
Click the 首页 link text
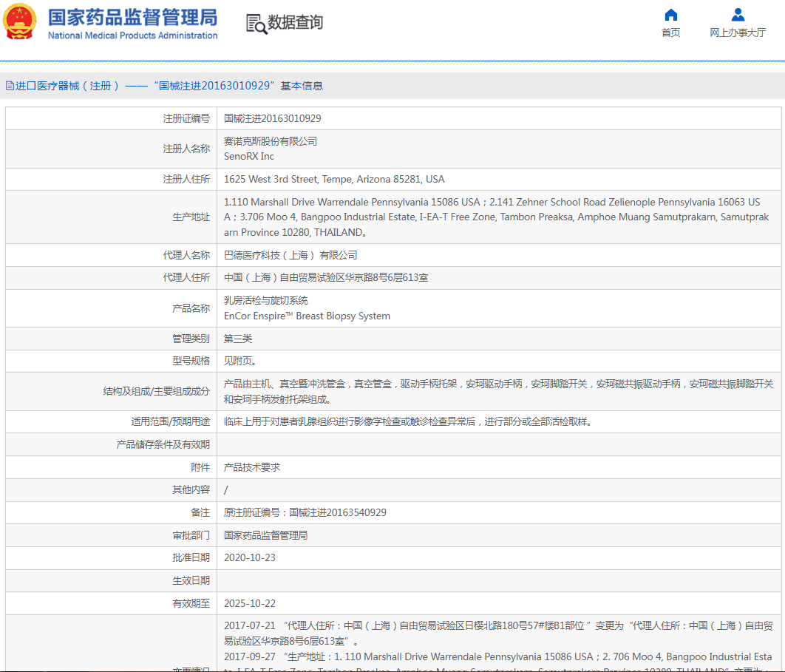point(671,33)
